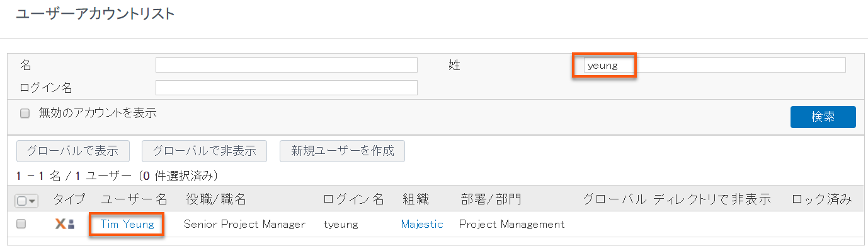
Task: Click the 姓 field containing yeung
Action: pos(714,65)
